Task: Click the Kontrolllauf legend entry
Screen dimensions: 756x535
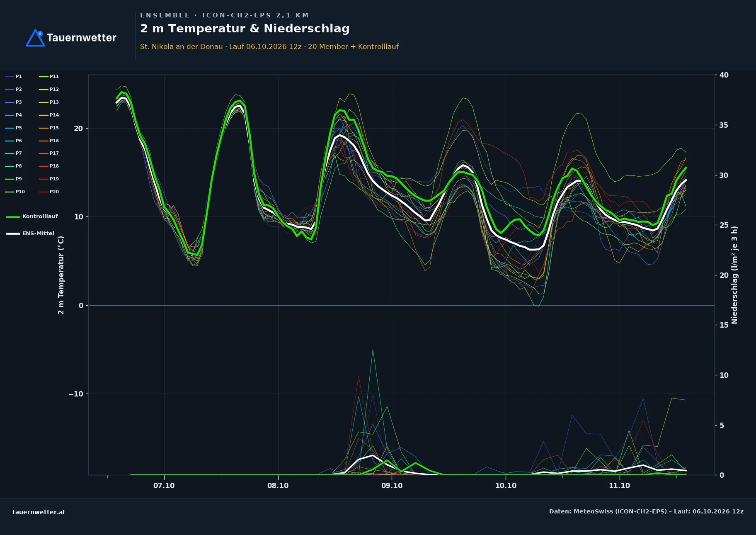Action: [x=32, y=216]
